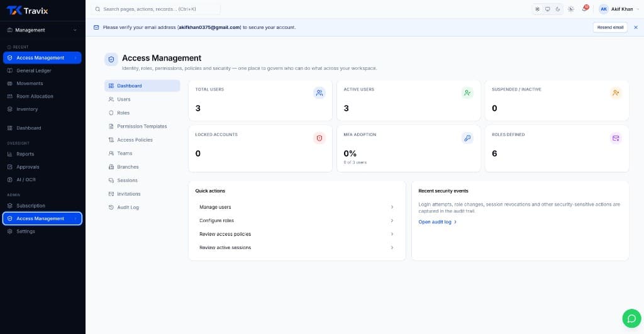Image resolution: width=644 pixels, height=334 pixels.
Task: Expand the Management workspace dropdown
Action: tap(42, 30)
